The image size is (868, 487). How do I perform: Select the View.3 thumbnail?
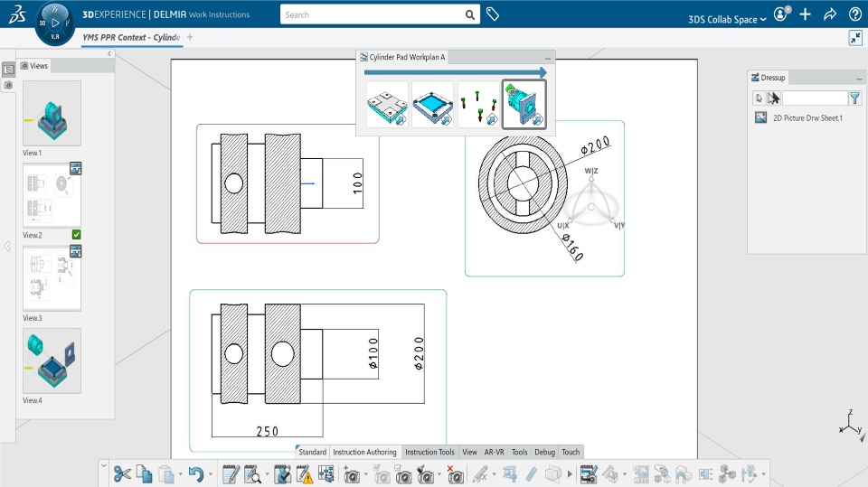click(52, 278)
